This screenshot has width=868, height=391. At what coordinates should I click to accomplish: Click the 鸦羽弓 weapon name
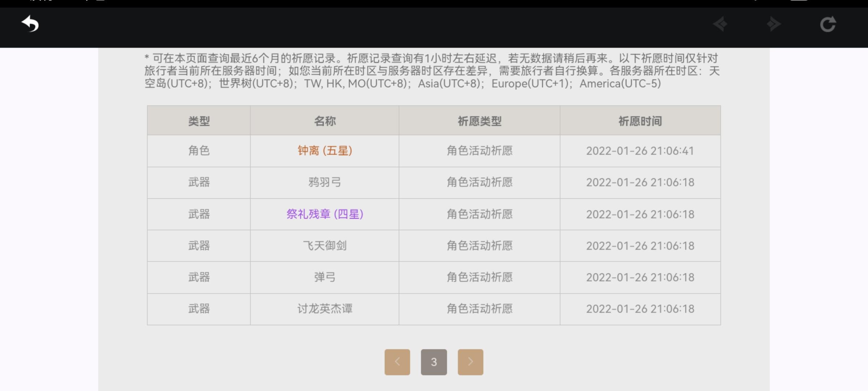point(324,182)
